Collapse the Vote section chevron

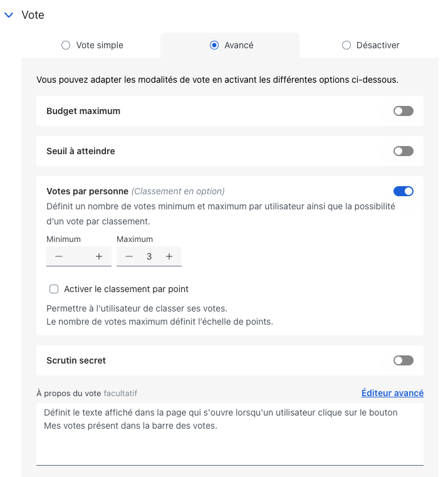coord(9,15)
